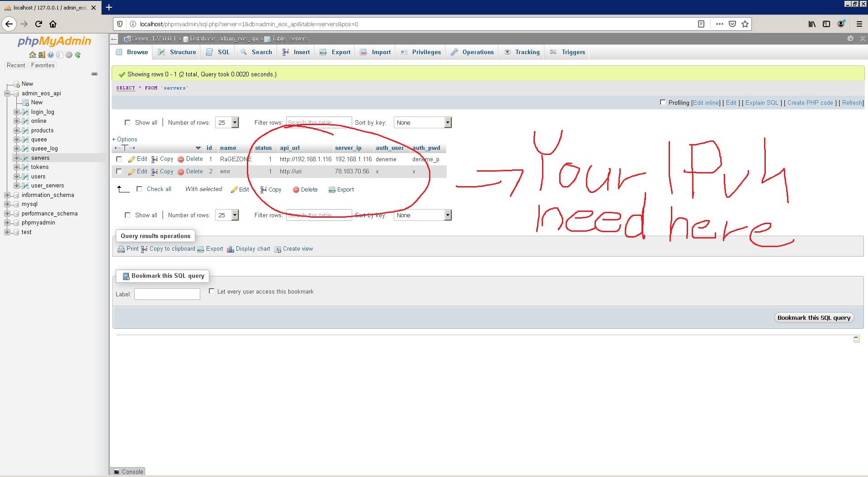Open navigation panel settings gear icon
The height and width of the screenshot is (477, 868).
(69, 55)
